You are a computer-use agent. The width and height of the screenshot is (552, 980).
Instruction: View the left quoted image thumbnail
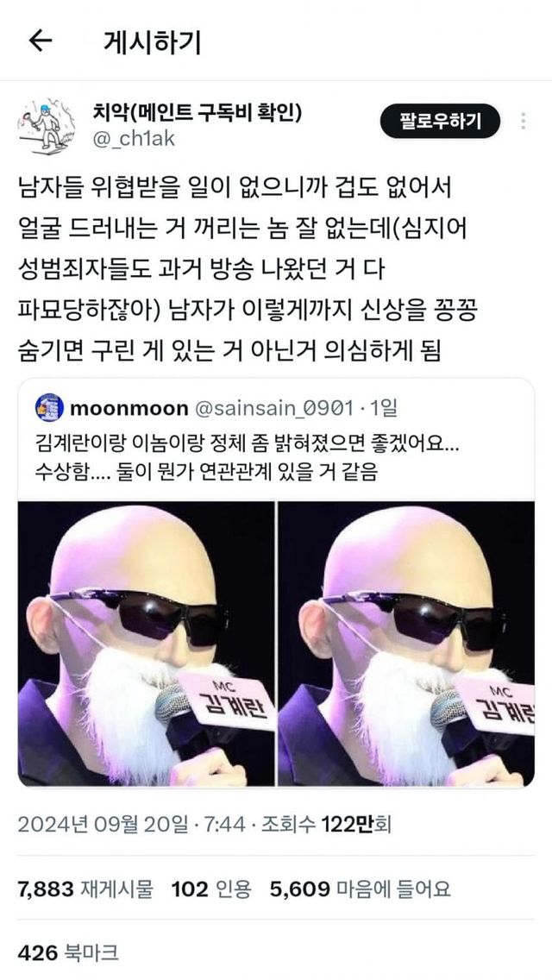pyautogui.click(x=147, y=644)
